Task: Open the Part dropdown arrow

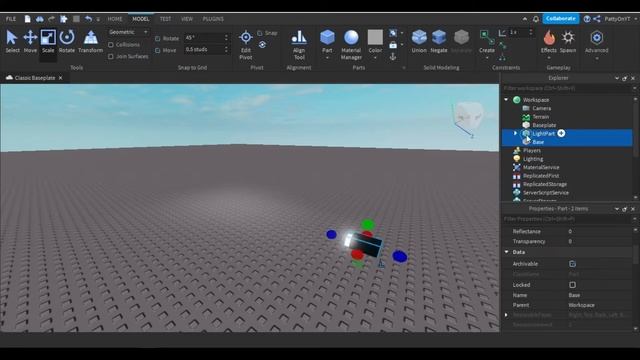Action: 327,58
